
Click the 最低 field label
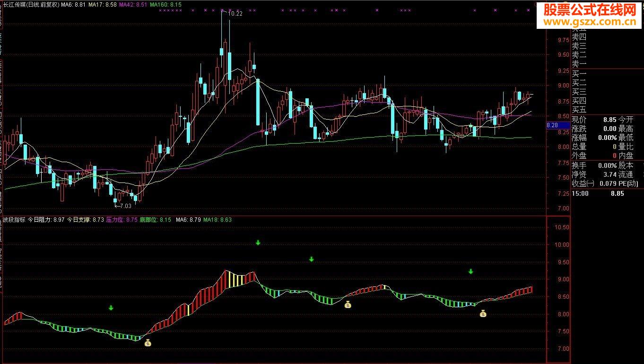(626, 138)
